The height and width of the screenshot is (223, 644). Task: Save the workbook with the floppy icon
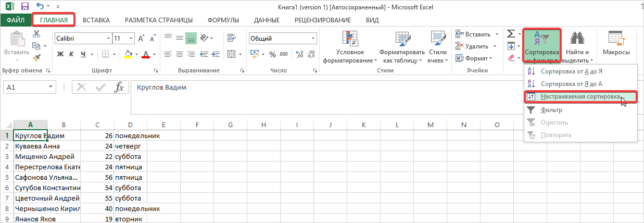tap(25, 7)
